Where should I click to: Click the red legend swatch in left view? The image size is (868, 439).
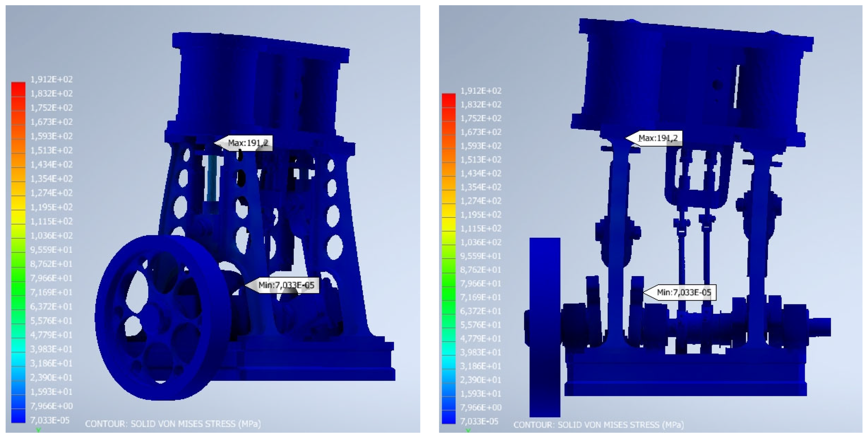pyautogui.click(x=18, y=89)
